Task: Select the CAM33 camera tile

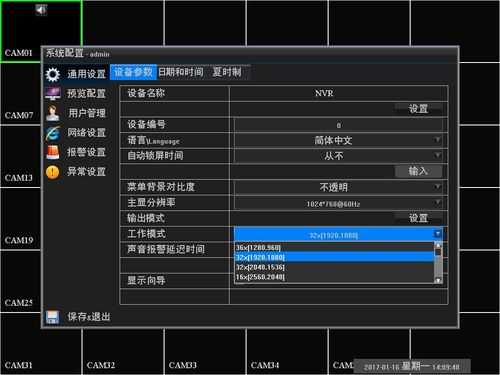Action: pos(205,352)
